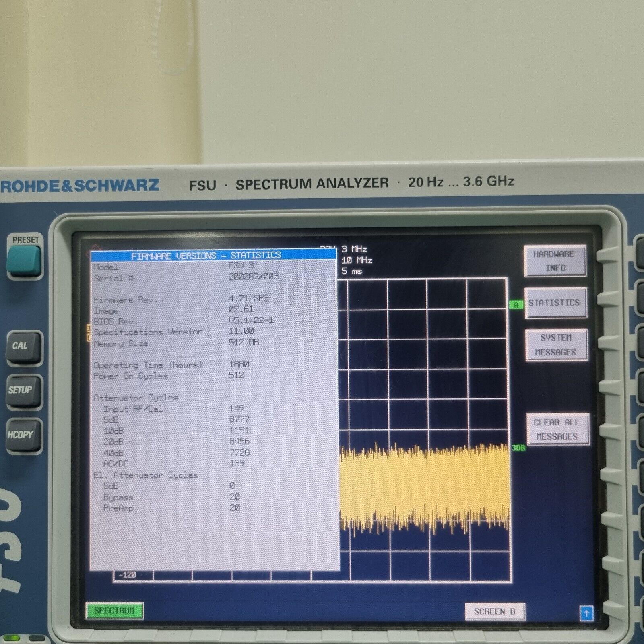Click the Firmware Versions - Statistics title bar
The width and height of the screenshot is (644, 644).
(x=213, y=256)
